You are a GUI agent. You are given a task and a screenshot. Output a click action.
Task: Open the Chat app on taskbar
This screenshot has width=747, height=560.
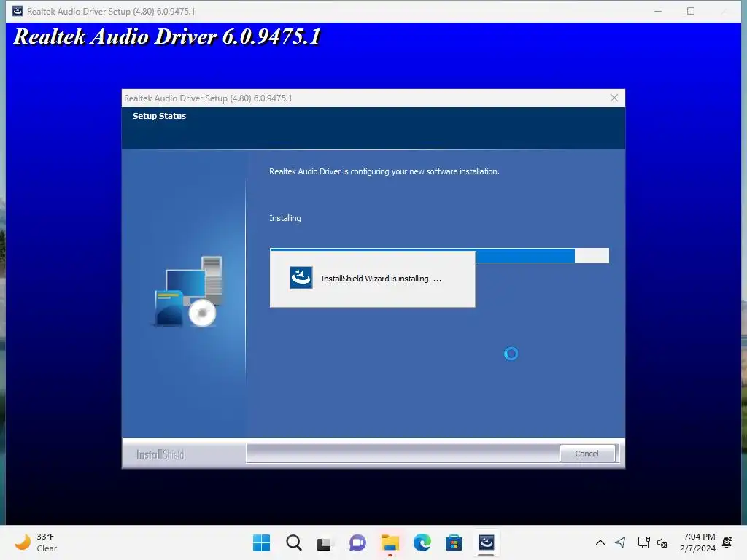357,542
